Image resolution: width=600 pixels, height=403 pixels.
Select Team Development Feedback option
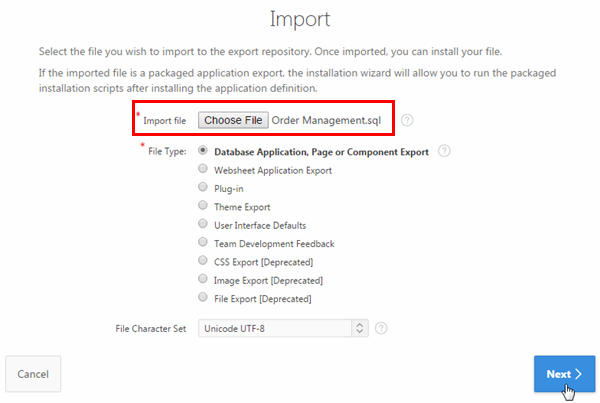pos(204,243)
